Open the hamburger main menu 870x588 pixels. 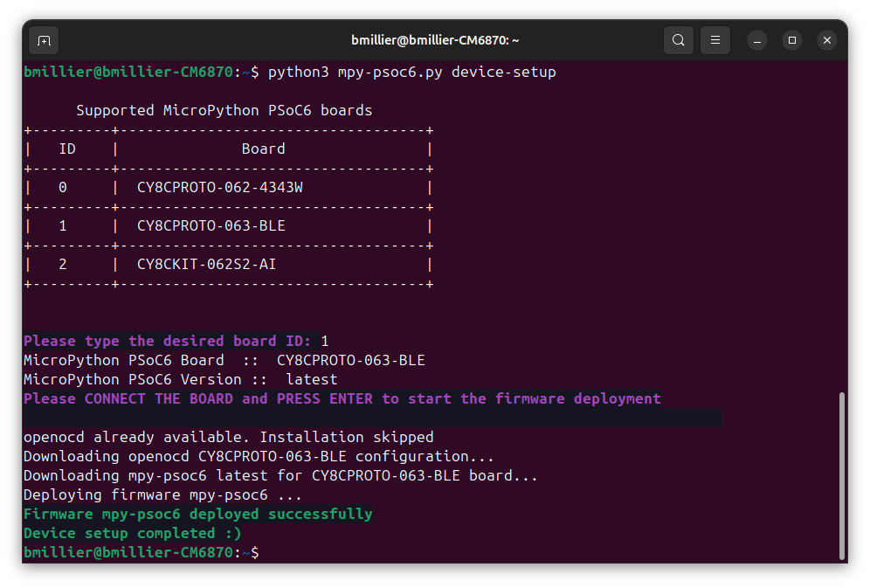tap(715, 40)
